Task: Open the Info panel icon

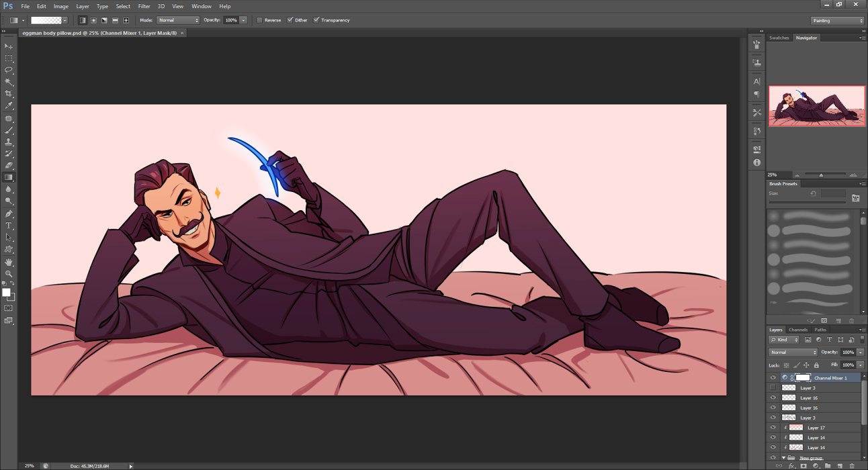Action: (757, 162)
